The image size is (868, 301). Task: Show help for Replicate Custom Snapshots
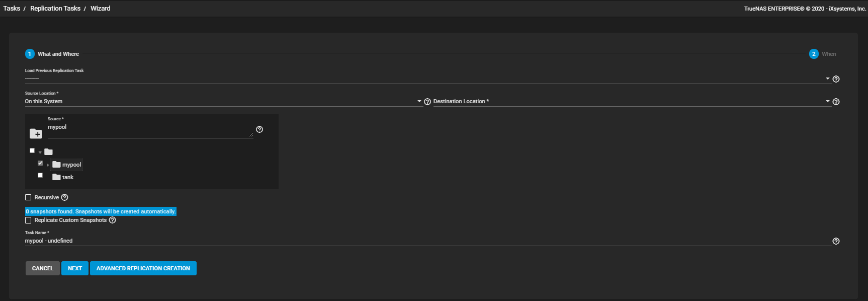tap(113, 220)
